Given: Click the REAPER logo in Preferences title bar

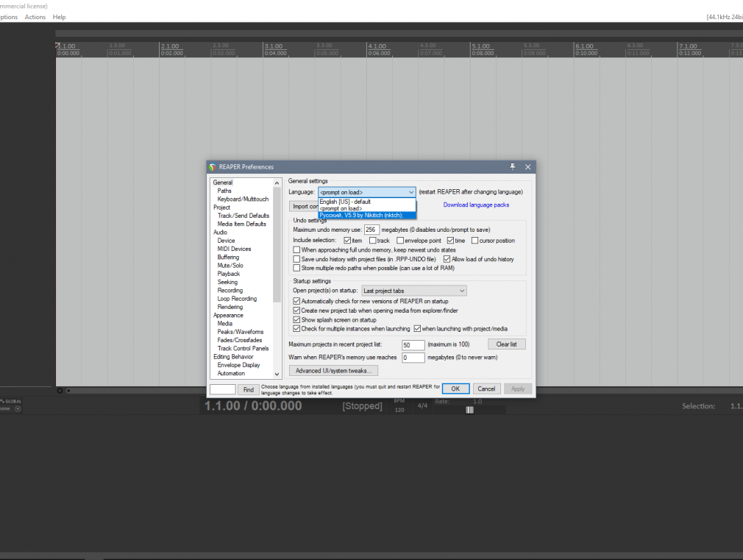Looking at the screenshot, I should point(213,167).
